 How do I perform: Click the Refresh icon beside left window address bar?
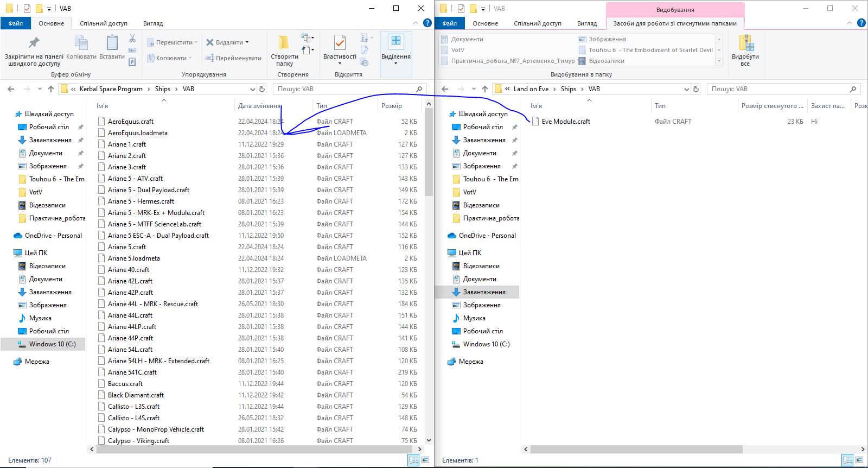click(262, 89)
